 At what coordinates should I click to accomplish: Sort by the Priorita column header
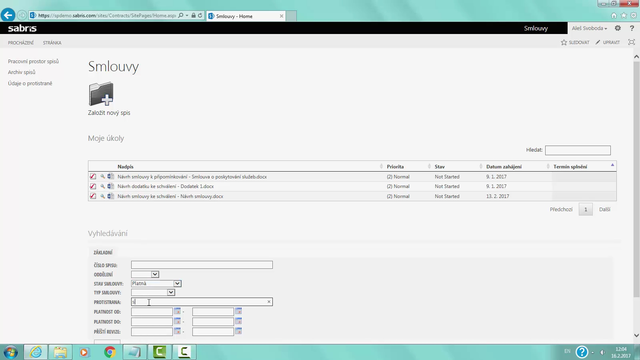click(x=395, y=167)
